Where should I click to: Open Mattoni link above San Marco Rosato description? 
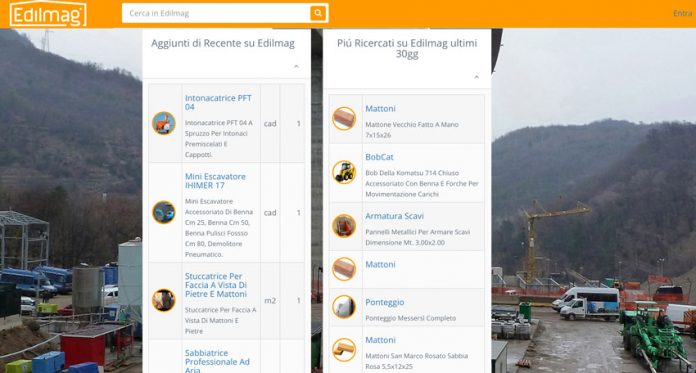(x=380, y=340)
